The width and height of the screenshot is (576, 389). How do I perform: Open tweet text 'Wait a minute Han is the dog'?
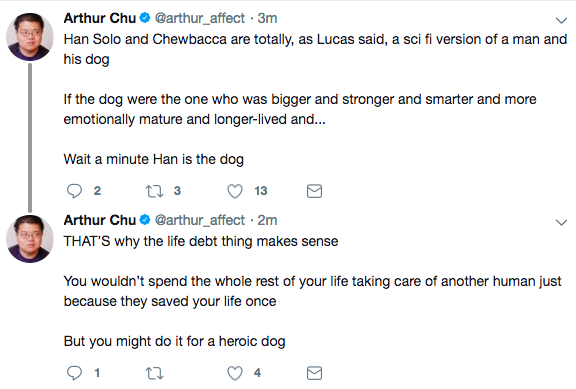(x=154, y=159)
